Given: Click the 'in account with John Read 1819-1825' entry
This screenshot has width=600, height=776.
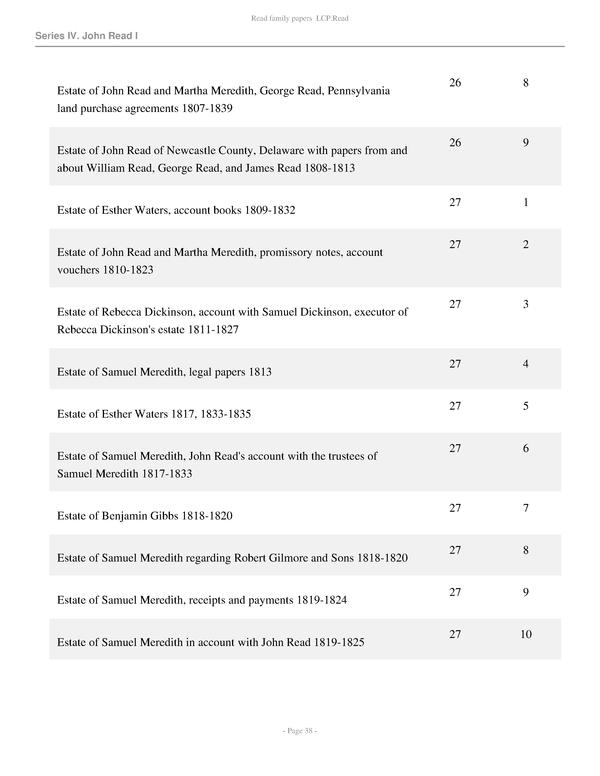Looking at the screenshot, I should pos(209,642).
